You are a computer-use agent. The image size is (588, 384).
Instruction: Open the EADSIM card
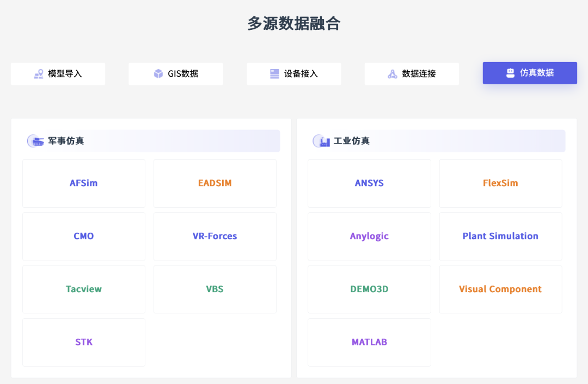(x=215, y=184)
